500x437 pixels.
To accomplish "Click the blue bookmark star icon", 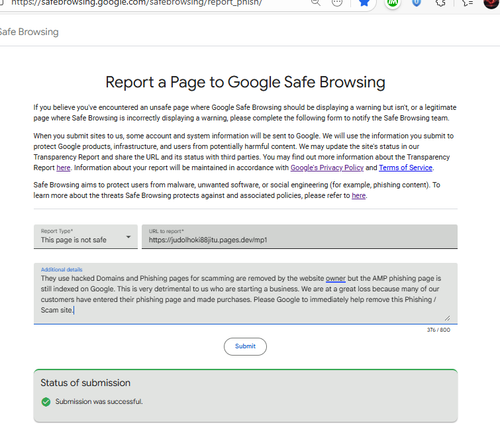I will pyautogui.click(x=364, y=3).
